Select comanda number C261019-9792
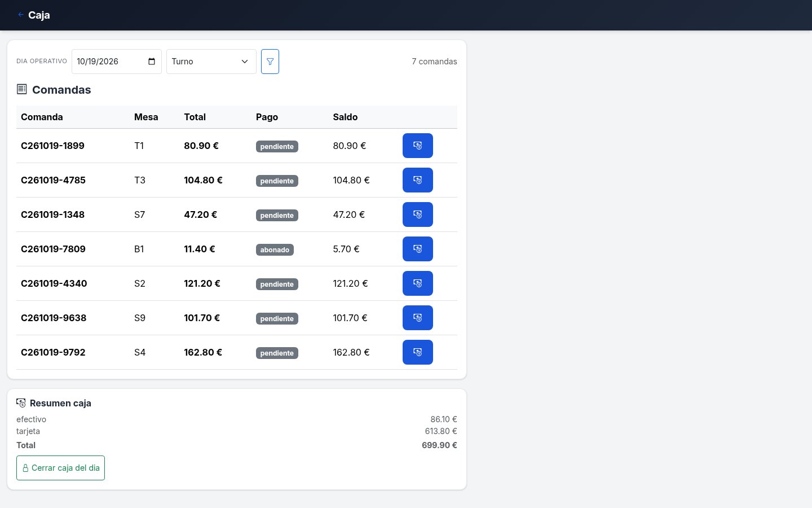 (x=53, y=352)
